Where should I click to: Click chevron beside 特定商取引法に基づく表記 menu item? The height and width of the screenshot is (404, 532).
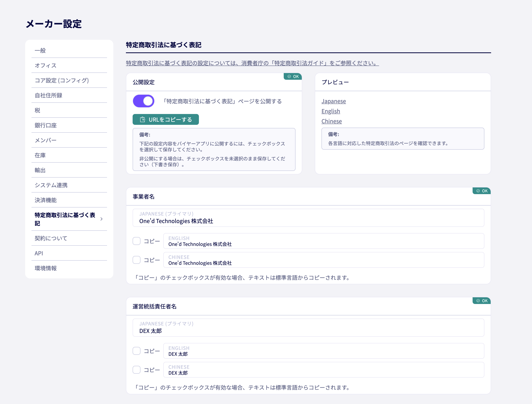point(102,219)
